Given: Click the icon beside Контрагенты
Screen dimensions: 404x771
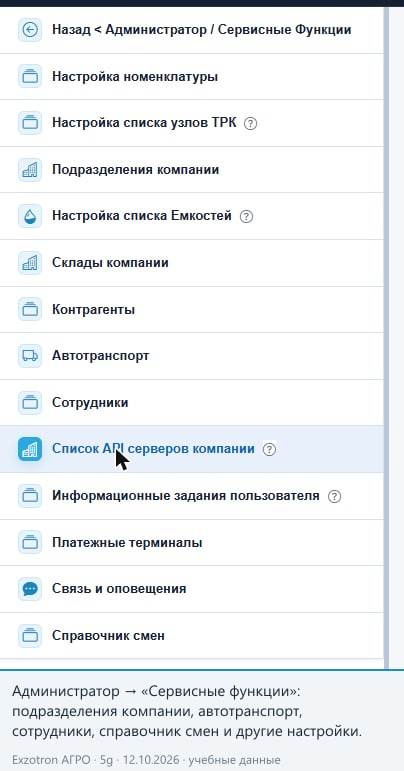Looking at the screenshot, I should 30,309.
